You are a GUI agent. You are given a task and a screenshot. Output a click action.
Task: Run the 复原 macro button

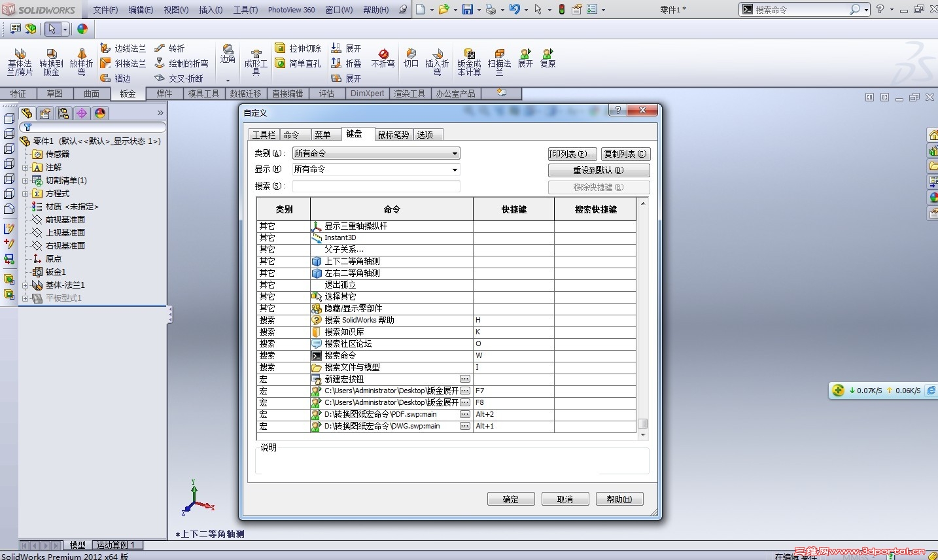pyautogui.click(x=547, y=58)
